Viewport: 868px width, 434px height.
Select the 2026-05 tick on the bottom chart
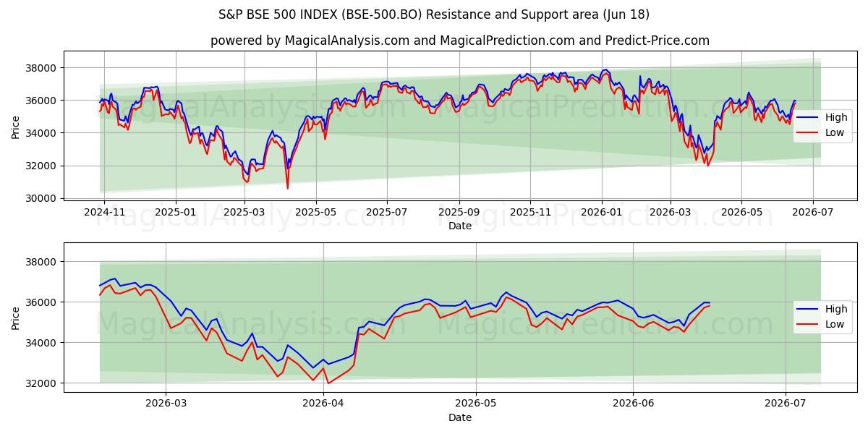coord(477,404)
